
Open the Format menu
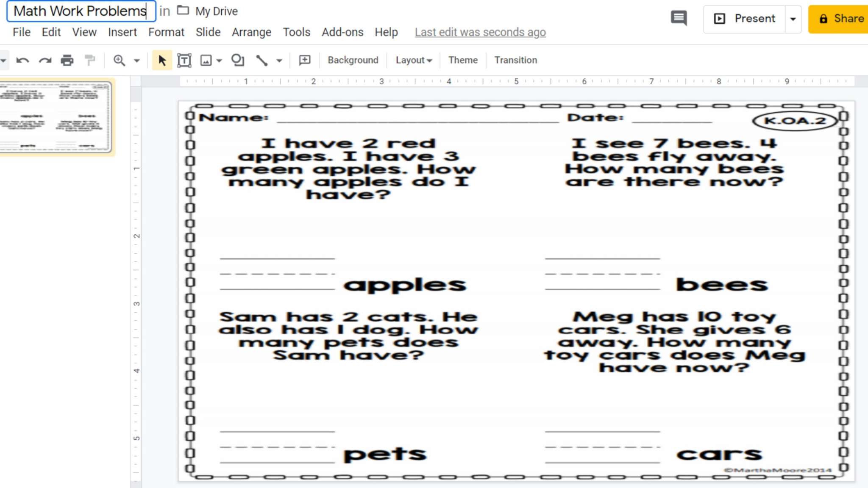[x=166, y=32]
